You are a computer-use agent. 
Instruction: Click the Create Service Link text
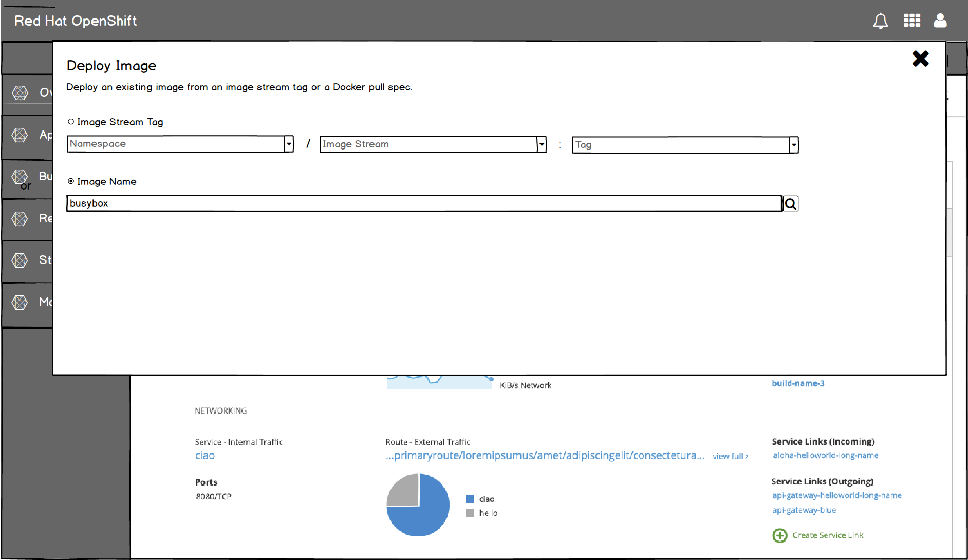tap(828, 535)
